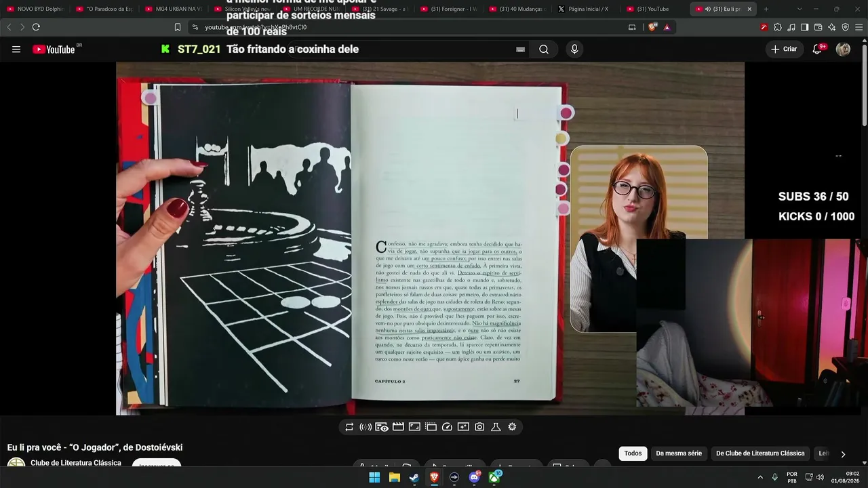
Task: Open Brave Rewards triangle icon
Action: coord(667,27)
